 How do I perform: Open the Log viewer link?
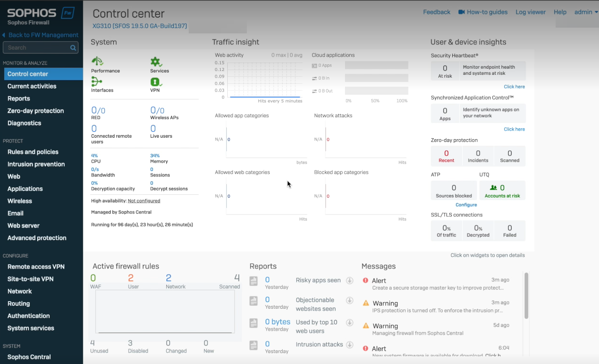pyautogui.click(x=530, y=12)
